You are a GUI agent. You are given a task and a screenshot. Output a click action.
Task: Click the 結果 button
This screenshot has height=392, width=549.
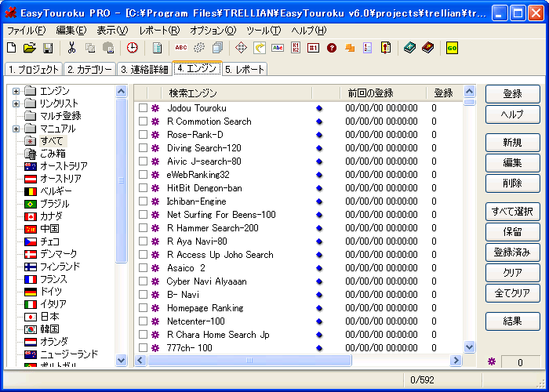pyautogui.click(x=513, y=321)
